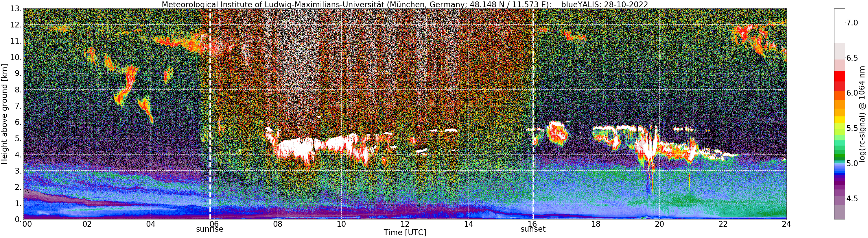Click the height axis tick label 3.

(18, 171)
